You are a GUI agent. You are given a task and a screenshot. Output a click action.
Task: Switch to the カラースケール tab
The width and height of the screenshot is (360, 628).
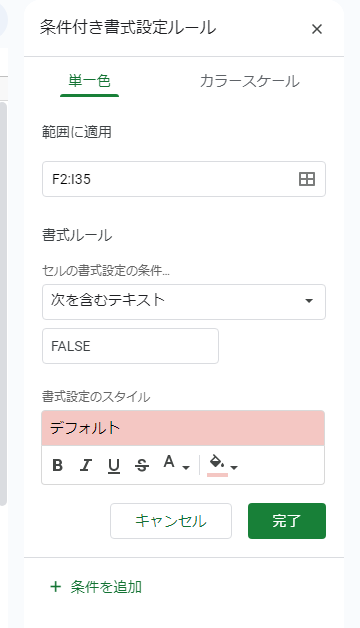coord(249,81)
